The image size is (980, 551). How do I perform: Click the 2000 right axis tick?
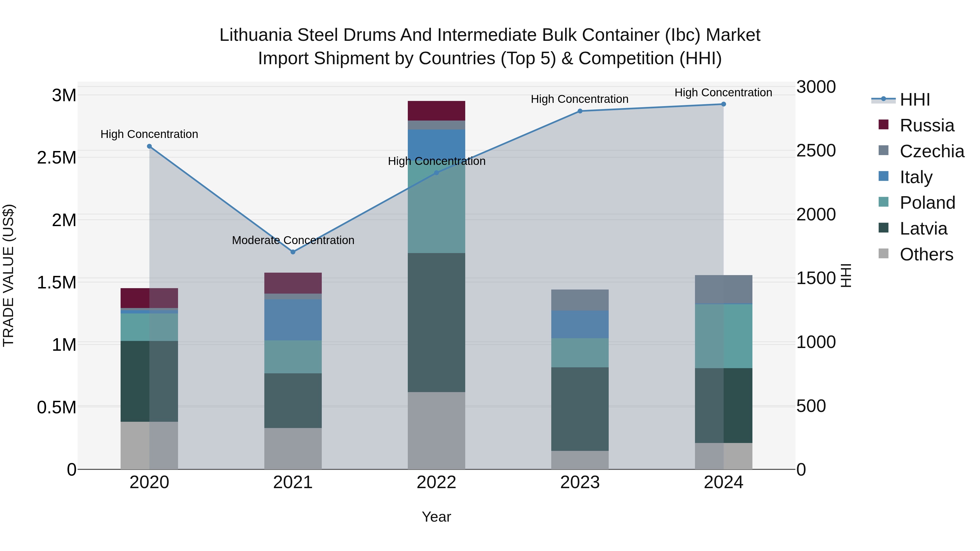816,215
